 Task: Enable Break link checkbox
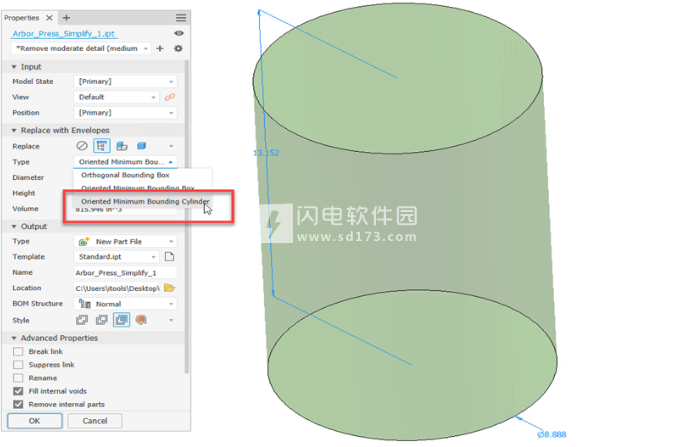18,352
